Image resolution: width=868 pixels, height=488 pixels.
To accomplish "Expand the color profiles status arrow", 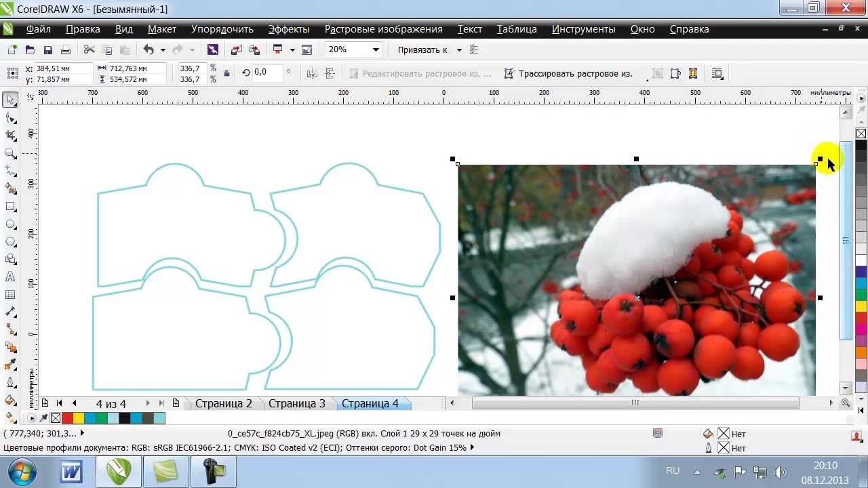I will [x=472, y=447].
